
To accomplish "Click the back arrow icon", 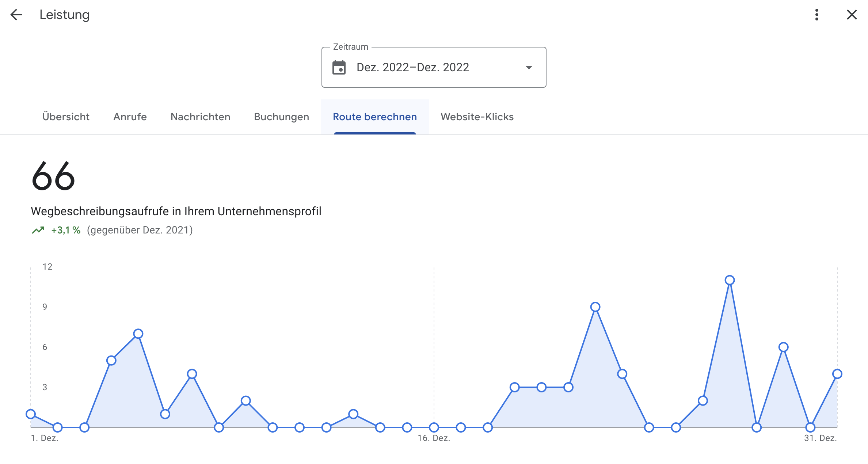I will 16,15.
